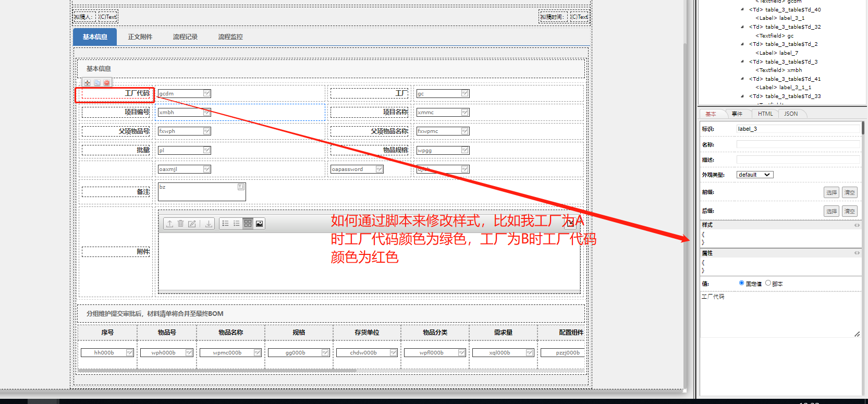
Task: Select the 工厂代码 label in the form
Action: coord(116,93)
